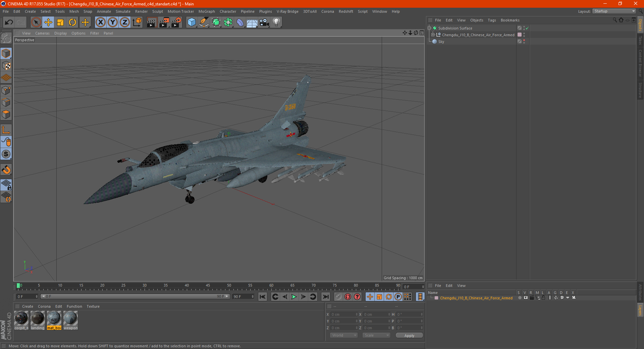
Task: Add a Floor environment object icon
Action: click(x=252, y=22)
